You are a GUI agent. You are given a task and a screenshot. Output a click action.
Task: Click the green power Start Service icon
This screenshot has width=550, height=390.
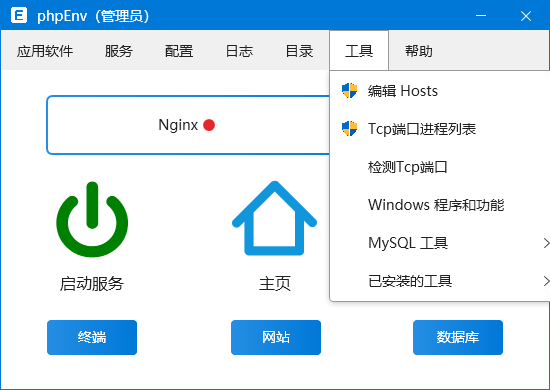coord(92,220)
